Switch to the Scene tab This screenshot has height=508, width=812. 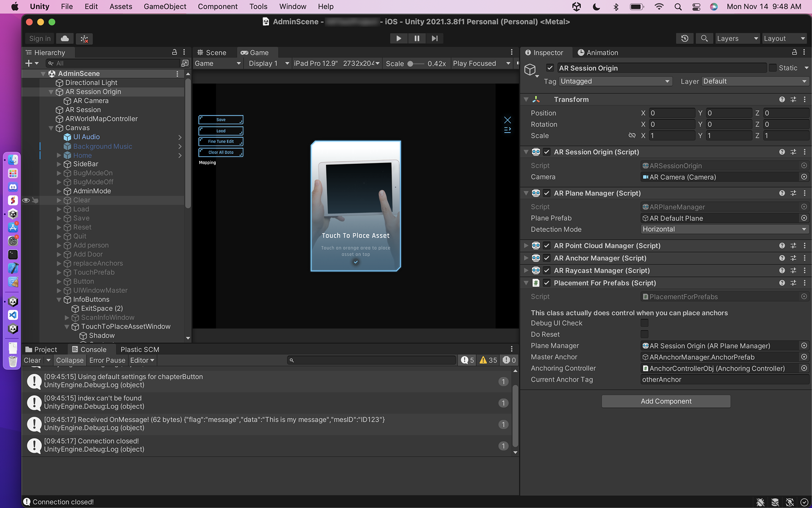coord(212,52)
